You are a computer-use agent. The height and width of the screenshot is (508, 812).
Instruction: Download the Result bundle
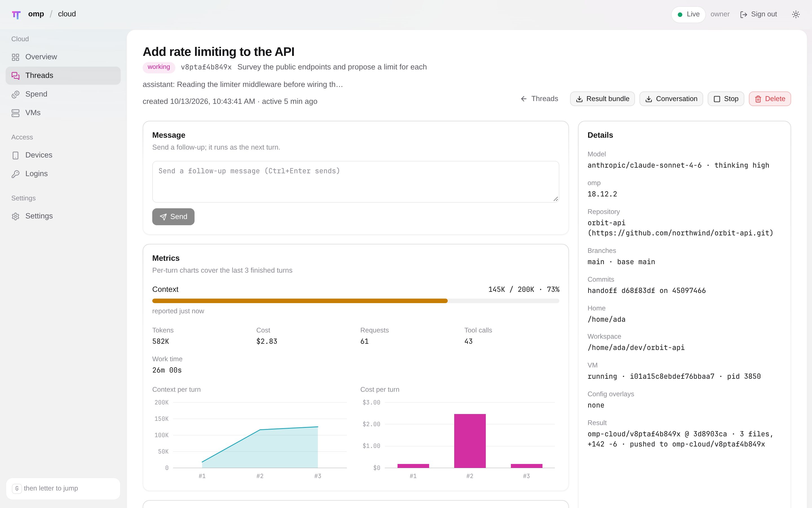point(602,99)
